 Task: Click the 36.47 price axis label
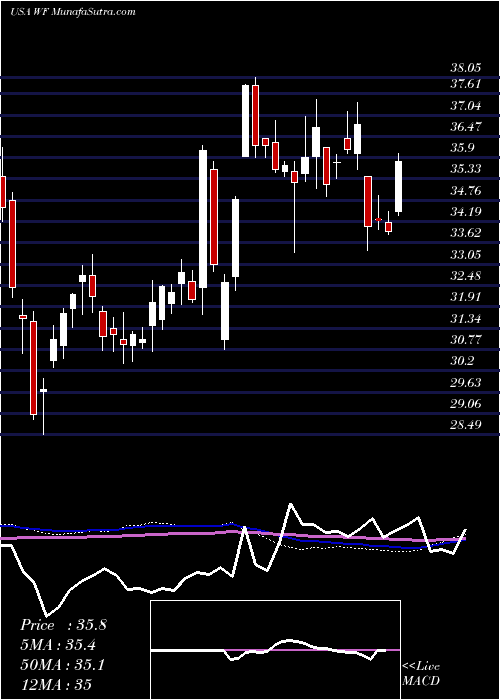coord(465,127)
